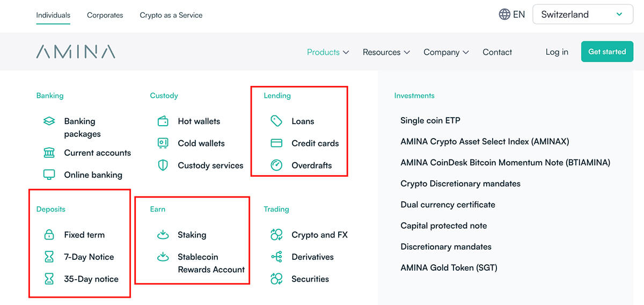Viewport: 644px width, 305px height.
Task: Click the Hot wallets wallet icon
Action: tap(163, 121)
